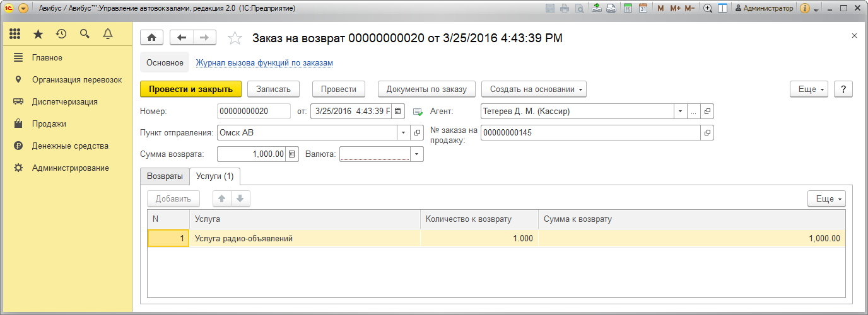Click the document posted status icon
Image resolution: width=868 pixels, height=315 pixels.
418,112
